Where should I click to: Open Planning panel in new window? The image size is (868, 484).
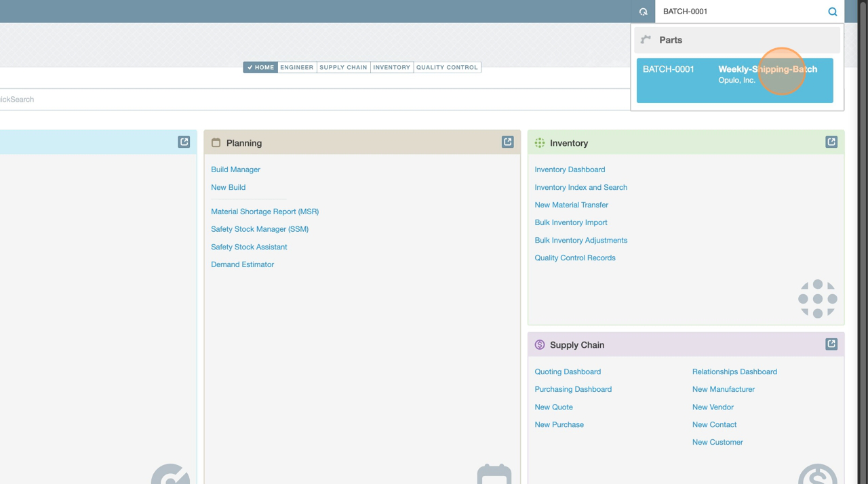pos(507,142)
